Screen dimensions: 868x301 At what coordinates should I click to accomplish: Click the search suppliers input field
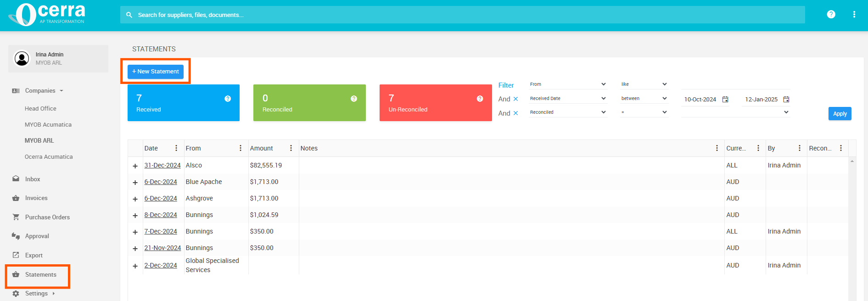(463, 15)
